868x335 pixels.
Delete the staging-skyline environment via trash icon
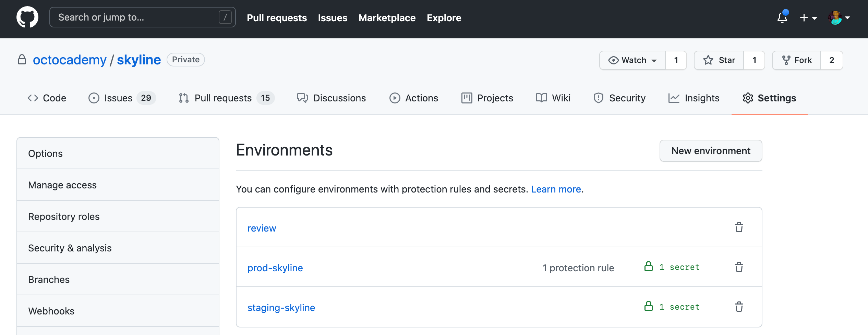pos(739,307)
